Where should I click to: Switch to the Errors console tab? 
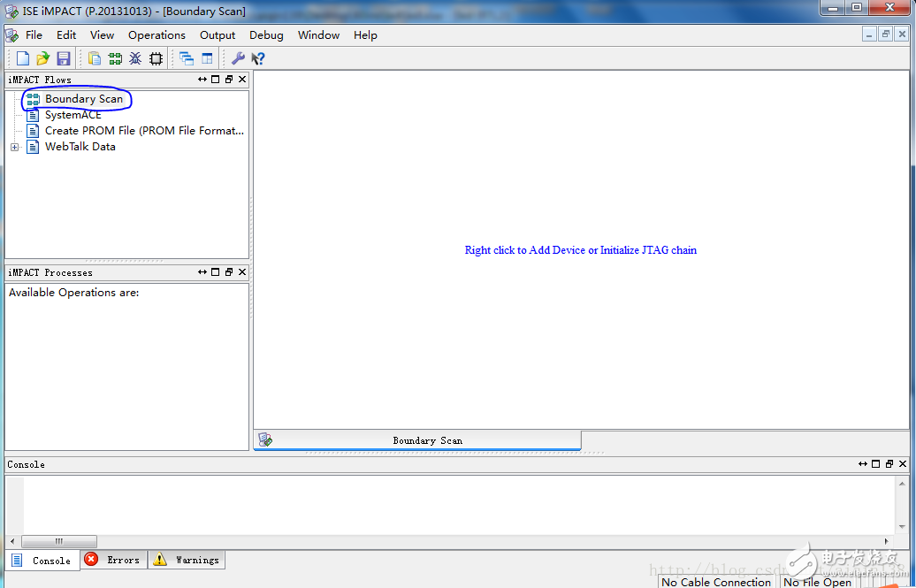tap(113, 560)
